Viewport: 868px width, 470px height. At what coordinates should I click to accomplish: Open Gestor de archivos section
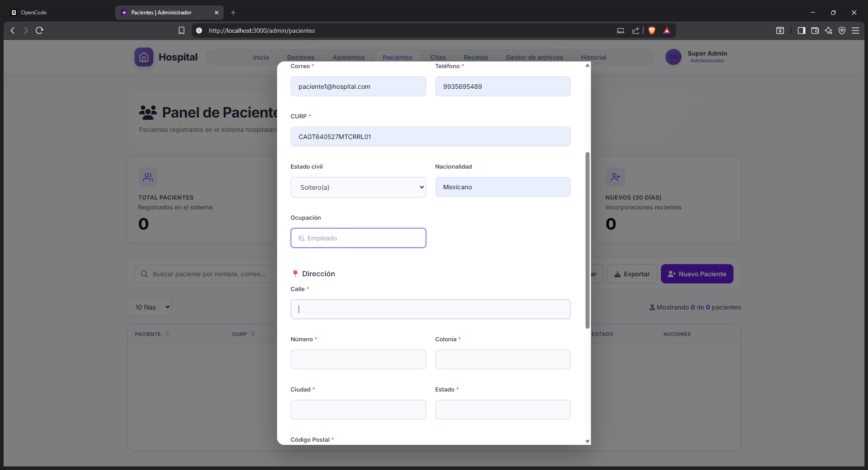click(x=534, y=57)
